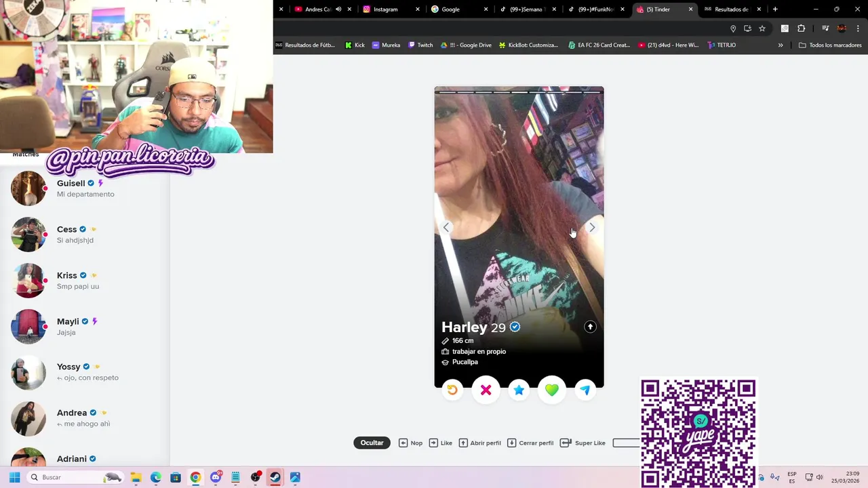868x488 pixels.
Task: Open the browser Extensions puzzle icon
Action: pyautogui.click(x=802, y=28)
